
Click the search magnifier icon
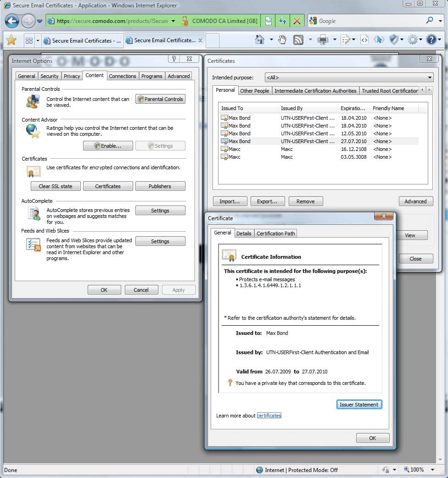pyautogui.click(x=430, y=21)
